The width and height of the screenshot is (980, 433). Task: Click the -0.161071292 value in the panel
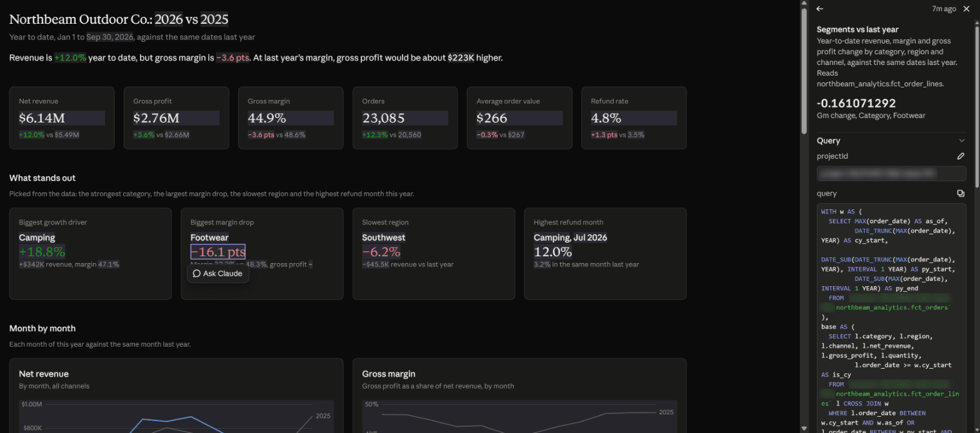[856, 104]
